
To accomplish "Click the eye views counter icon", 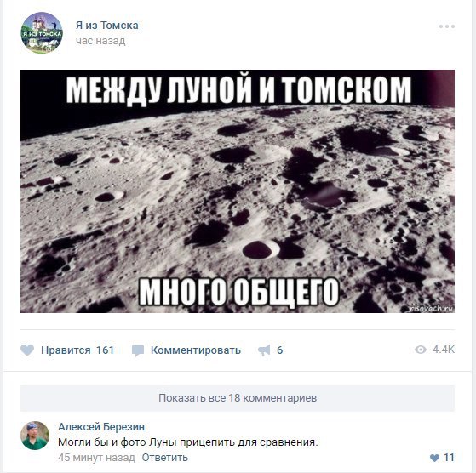I will [421, 350].
